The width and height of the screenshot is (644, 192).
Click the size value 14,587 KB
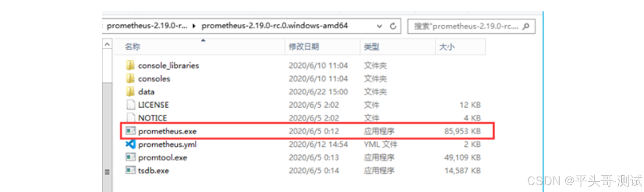tap(463, 170)
